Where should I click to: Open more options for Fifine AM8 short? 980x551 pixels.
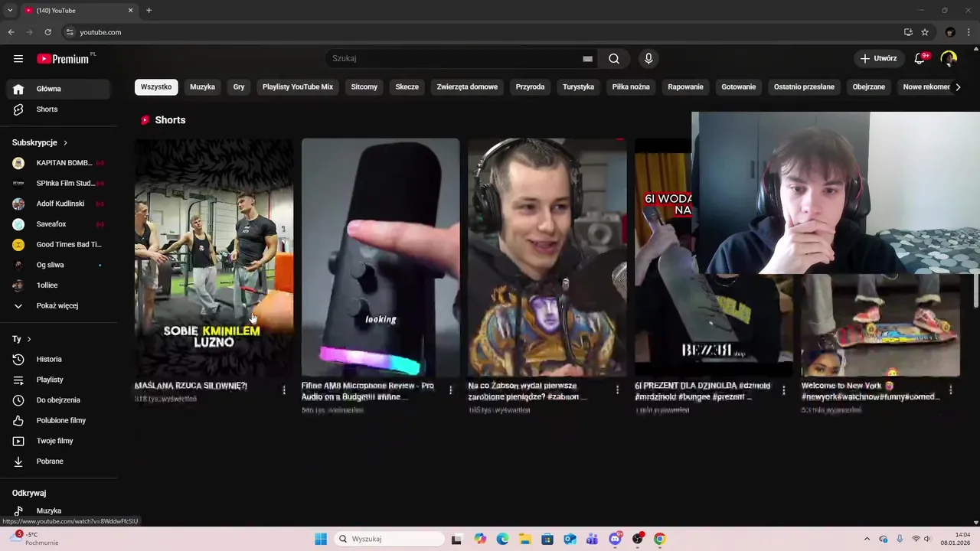point(450,390)
